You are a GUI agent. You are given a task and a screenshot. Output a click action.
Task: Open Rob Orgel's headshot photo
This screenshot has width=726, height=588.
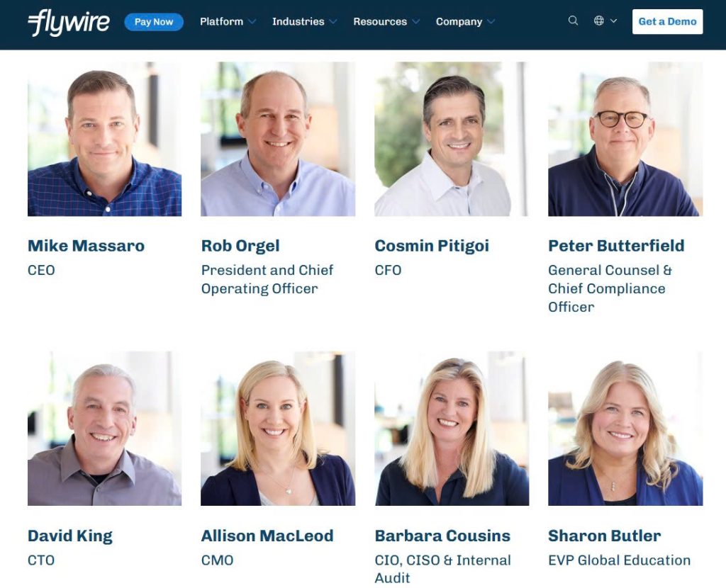point(278,139)
